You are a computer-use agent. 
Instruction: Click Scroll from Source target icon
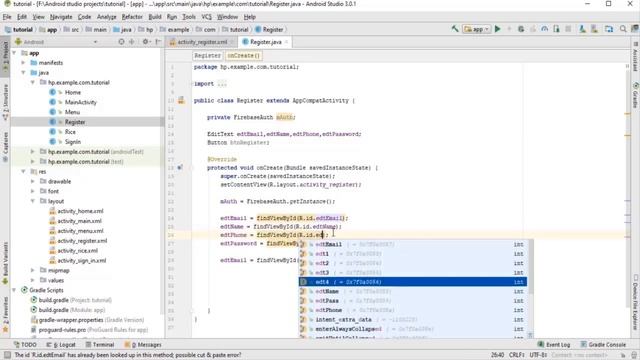click(121, 42)
